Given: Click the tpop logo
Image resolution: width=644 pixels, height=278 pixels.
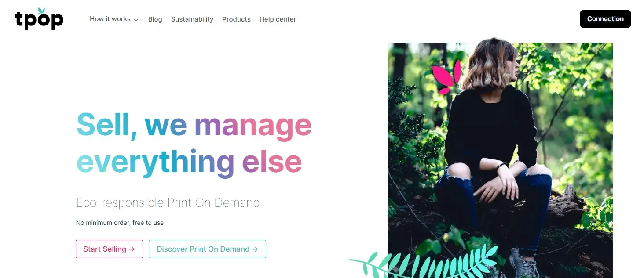Looking at the screenshot, I should [39, 19].
